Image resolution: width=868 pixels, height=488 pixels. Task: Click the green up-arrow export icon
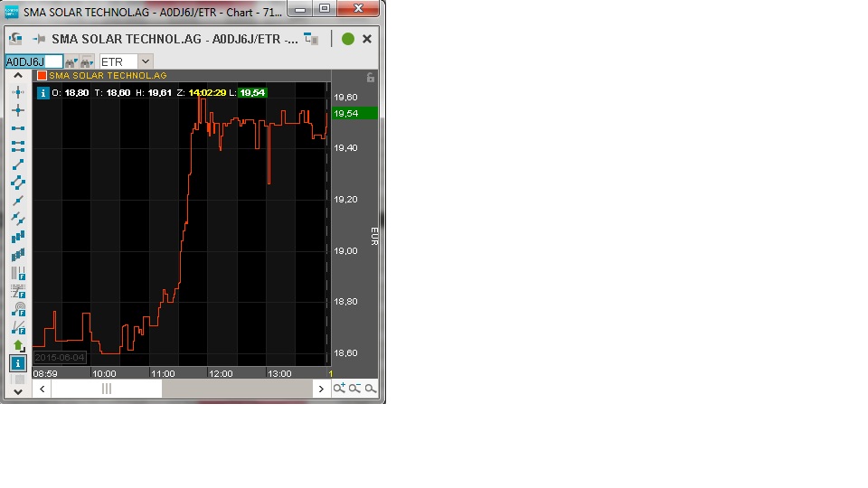pyautogui.click(x=18, y=345)
